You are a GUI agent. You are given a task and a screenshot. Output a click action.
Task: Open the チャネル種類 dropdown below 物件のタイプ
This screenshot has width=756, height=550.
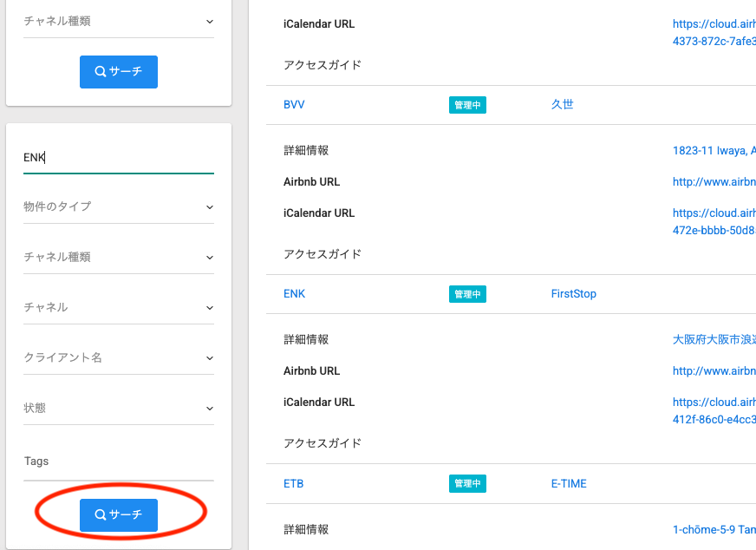(118, 257)
